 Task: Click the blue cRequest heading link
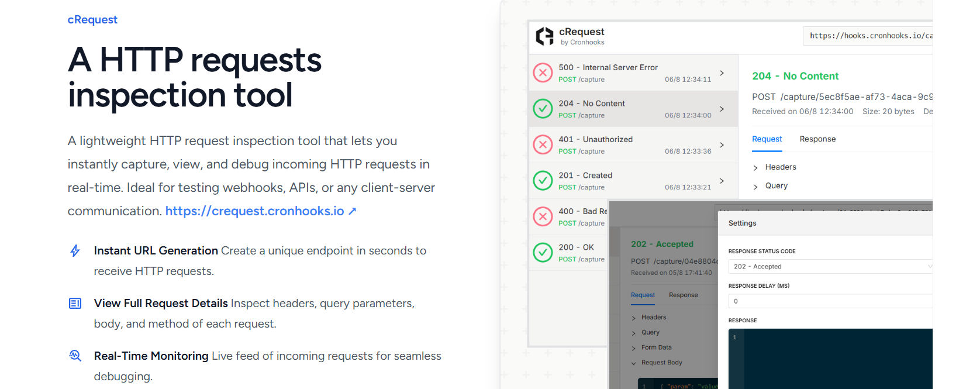click(92, 20)
